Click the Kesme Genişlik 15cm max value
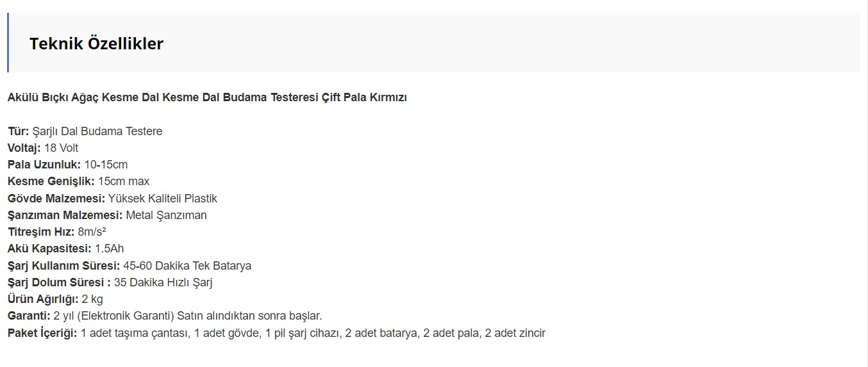The height and width of the screenshot is (367, 868). pos(124,181)
